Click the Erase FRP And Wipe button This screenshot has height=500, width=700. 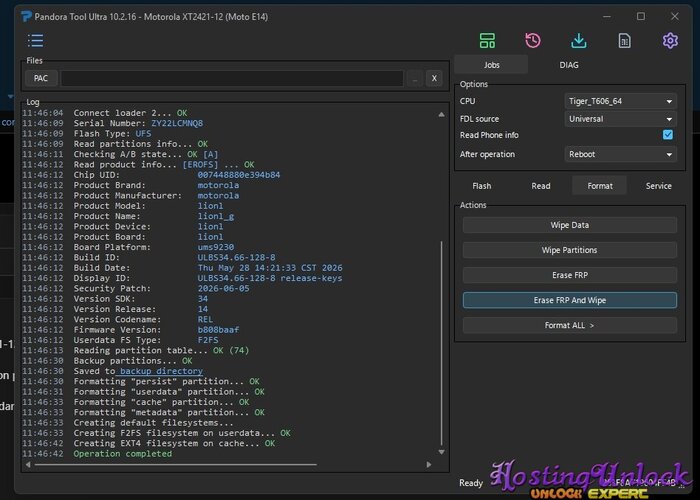point(570,300)
